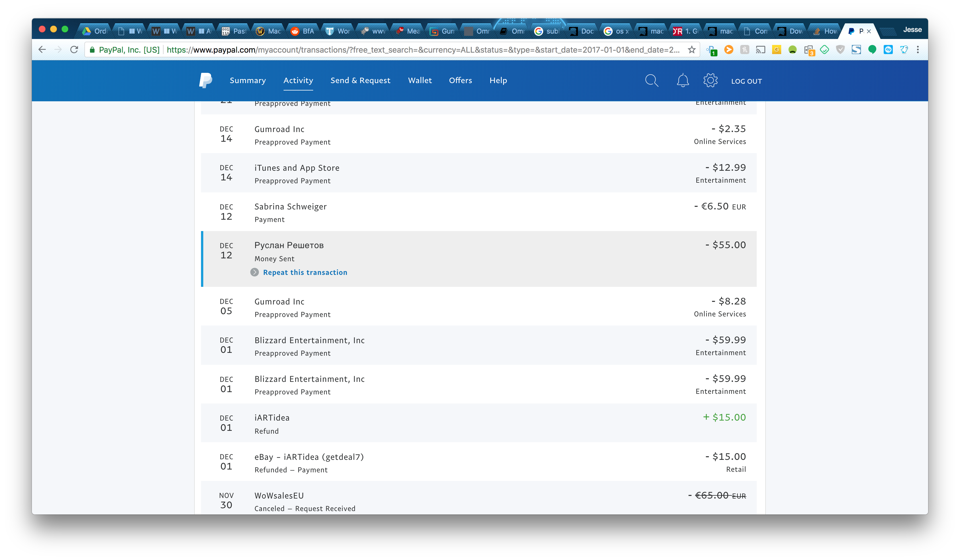Click the arrow circle beside Repeat this transaction

pos(255,272)
